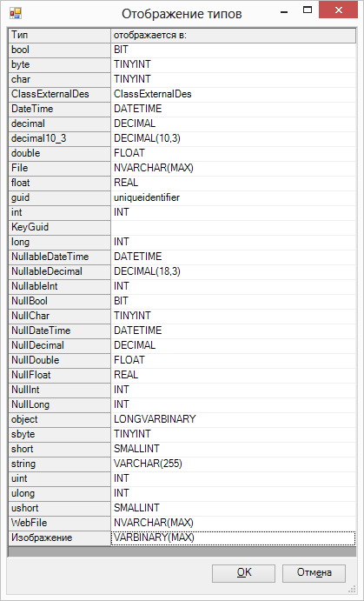
Task: Select the uniqueidentifier cell for guid
Action: pos(233,197)
